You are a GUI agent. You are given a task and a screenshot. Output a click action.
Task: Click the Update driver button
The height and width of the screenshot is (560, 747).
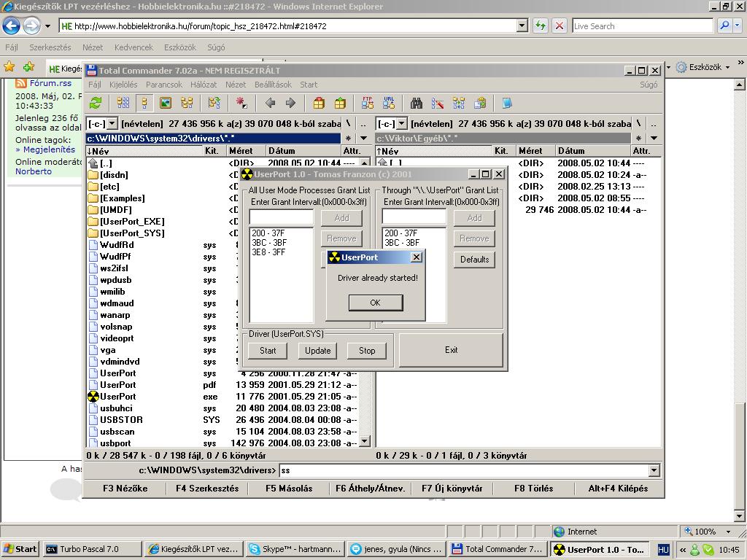click(318, 351)
